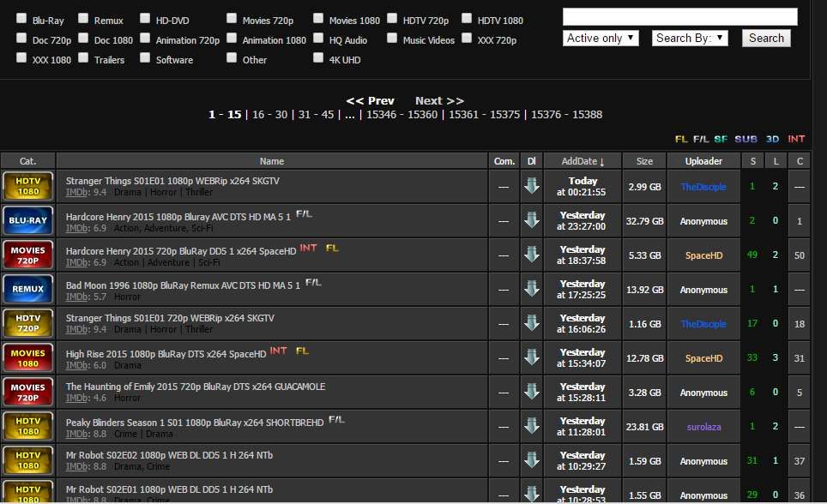This screenshot has height=504, width=827.
Task: Expand the Search By dropdown
Action: click(x=690, y=38)
